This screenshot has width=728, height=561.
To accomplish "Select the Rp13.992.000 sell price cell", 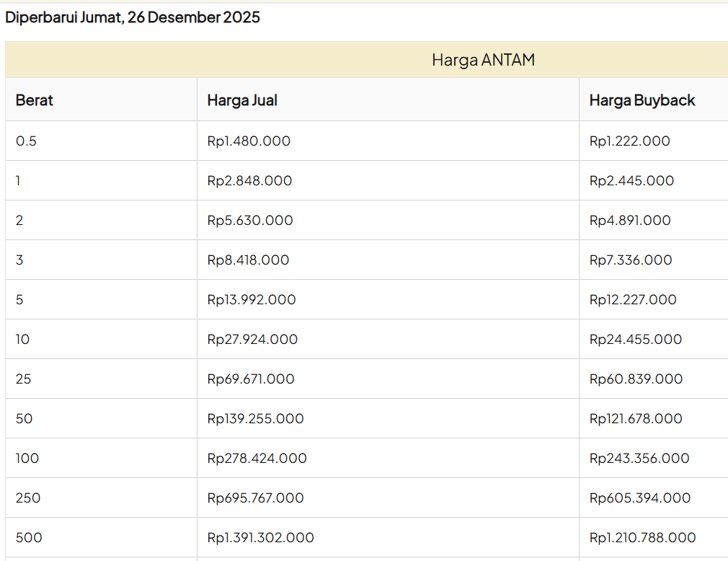I will (x=252, y=300).
